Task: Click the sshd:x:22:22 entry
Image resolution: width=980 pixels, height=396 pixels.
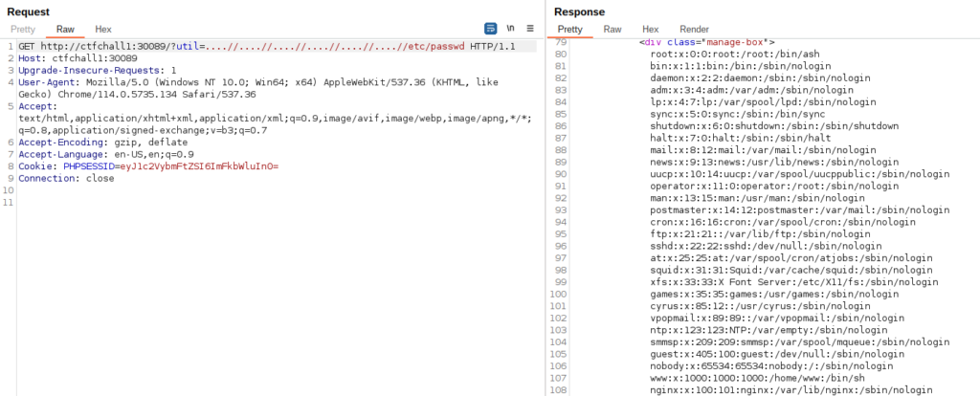Action: click(766, 246)
